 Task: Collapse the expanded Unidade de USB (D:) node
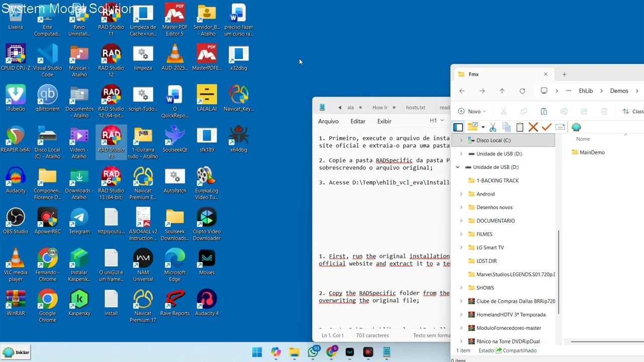click(457, 167)
